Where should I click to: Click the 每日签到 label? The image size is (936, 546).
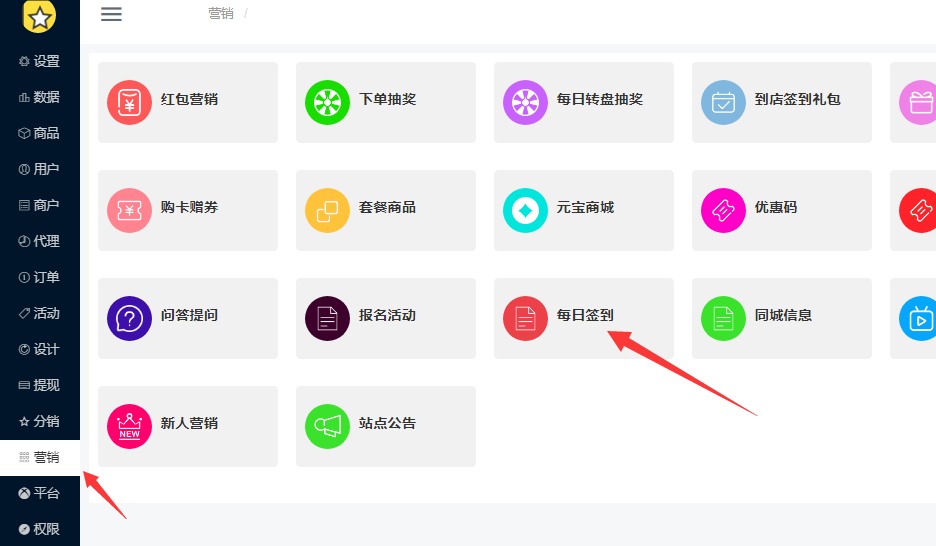(585, 315)
